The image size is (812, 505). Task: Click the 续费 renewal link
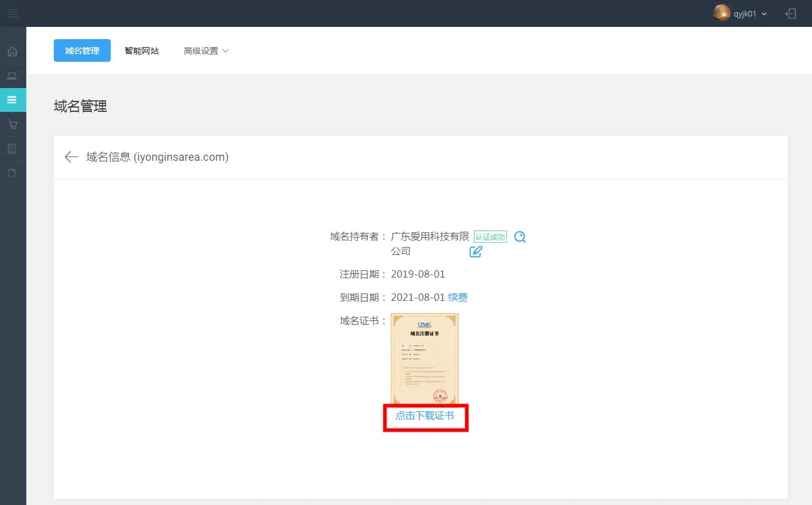tap(458, 298)
